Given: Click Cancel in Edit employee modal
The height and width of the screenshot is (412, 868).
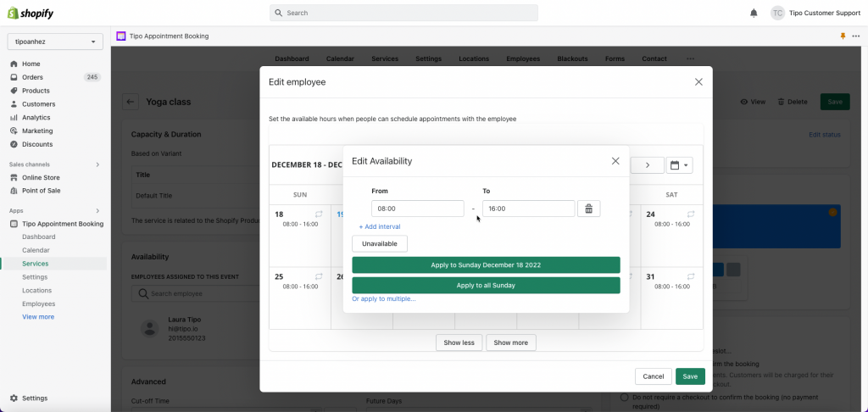Looking at the screenshot, I should coord(654,376).
